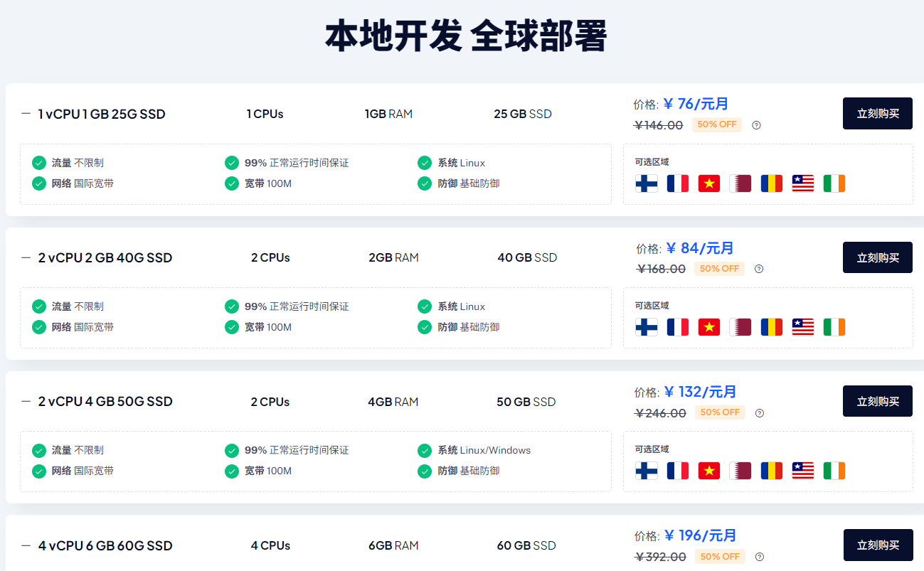The width and height of the screenshot is (924, 571).
Task: Click the green check beside 系统 Linux/Windows
Action: tap(425, 450)
